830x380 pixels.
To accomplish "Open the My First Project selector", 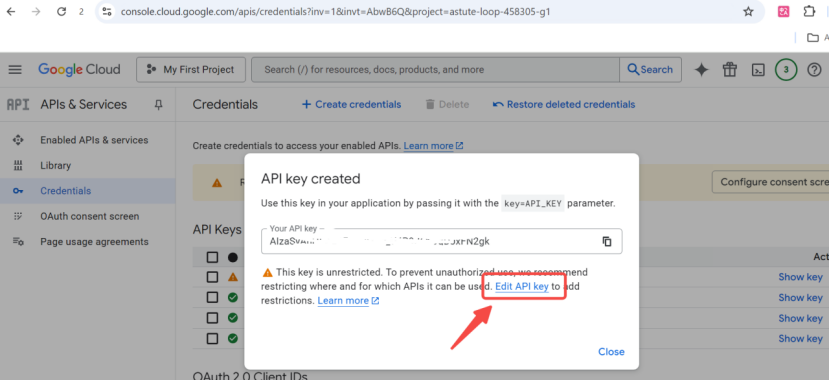I will tap(191, 70).
